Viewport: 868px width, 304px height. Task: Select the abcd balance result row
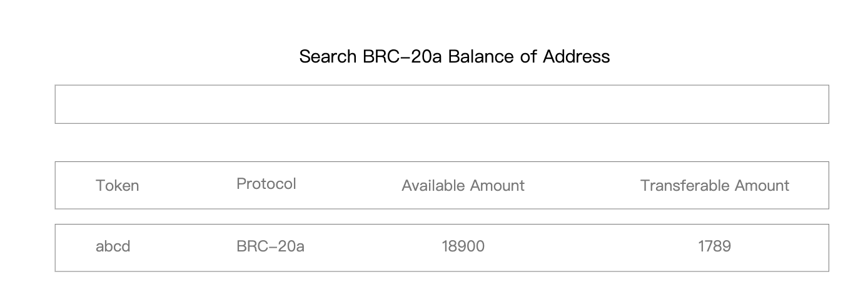tap(442, 248)
